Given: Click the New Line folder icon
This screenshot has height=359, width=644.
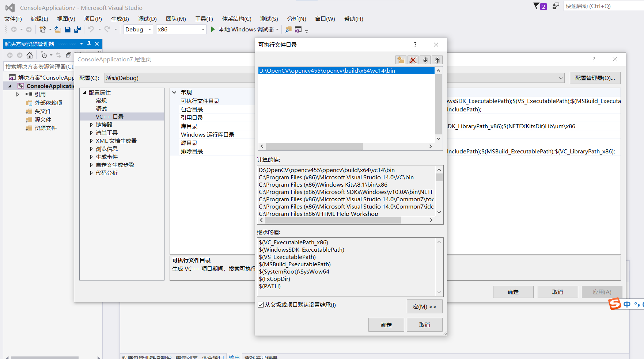Looking at the screenshot, I should 401,60.
